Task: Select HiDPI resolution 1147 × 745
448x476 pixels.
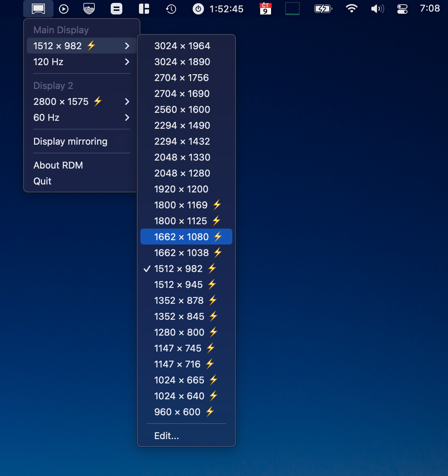Action: tap(186, 348)
